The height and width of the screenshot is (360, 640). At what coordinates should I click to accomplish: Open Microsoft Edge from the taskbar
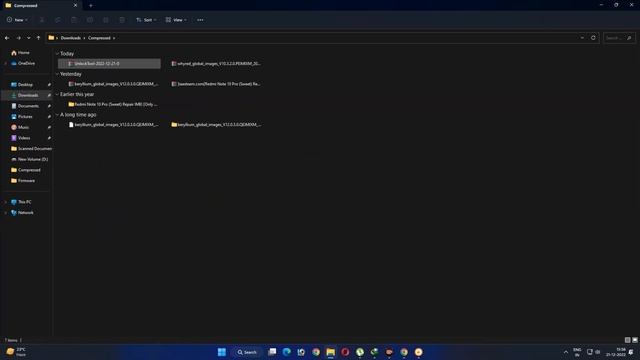click(x=287, y=352)
